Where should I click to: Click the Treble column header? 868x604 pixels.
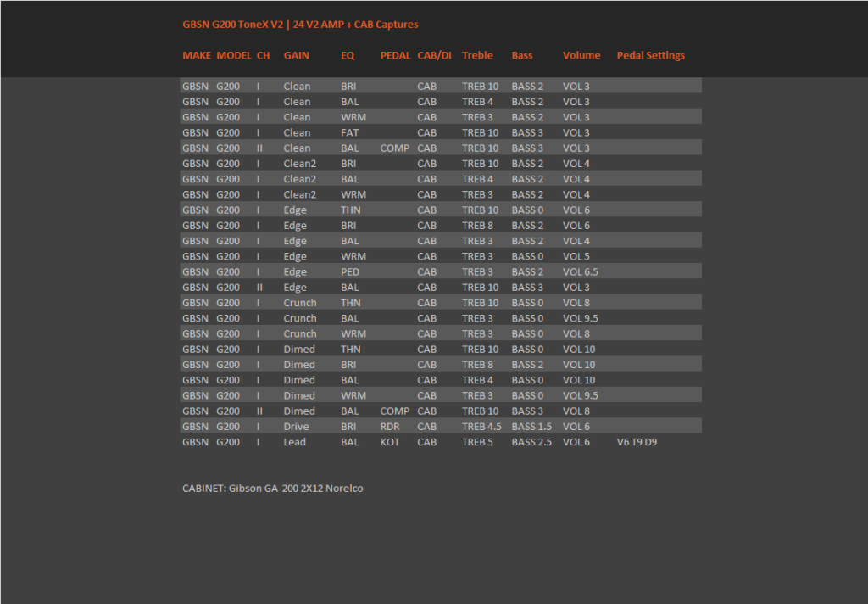click(x=477, y=55)
